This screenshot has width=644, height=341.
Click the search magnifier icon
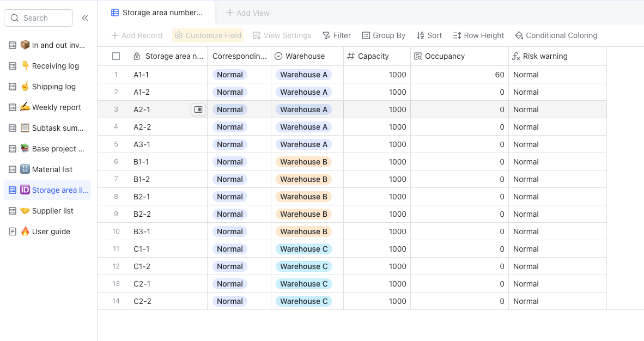tap(15, 17)
